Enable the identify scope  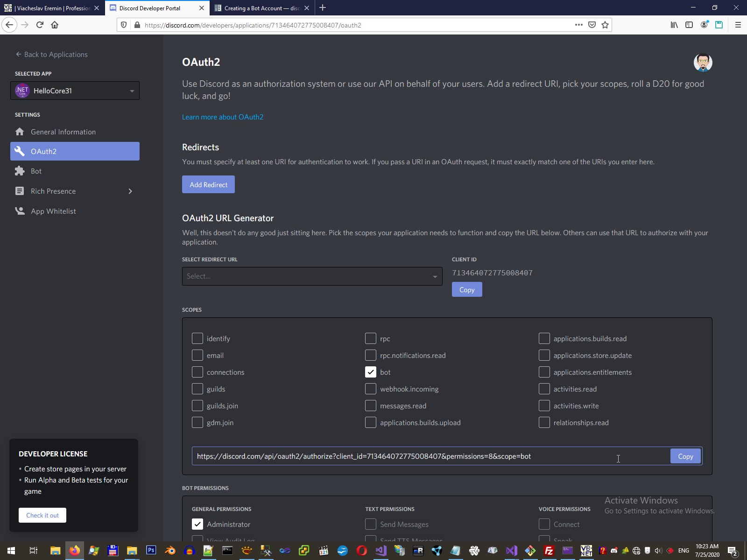pos(197,338)
